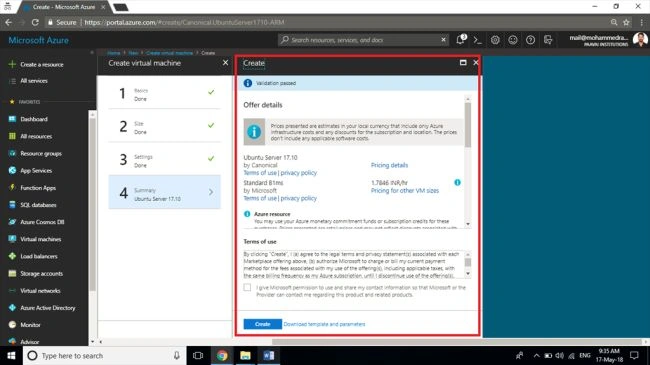Viewport: 650px width, 365px height.
Task: Click info icon beside 1.7846 INR/hr
Action: tap(457, 182)
